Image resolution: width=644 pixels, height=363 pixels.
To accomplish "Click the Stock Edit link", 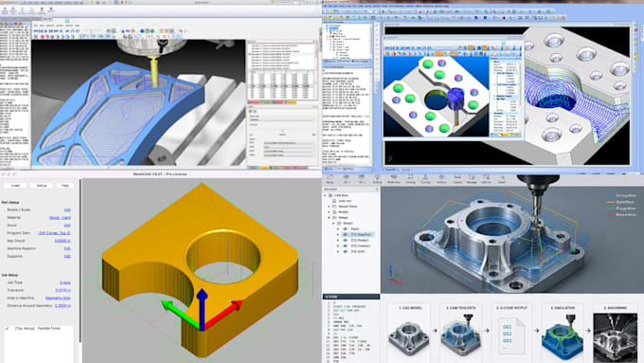I will [67, 226].
